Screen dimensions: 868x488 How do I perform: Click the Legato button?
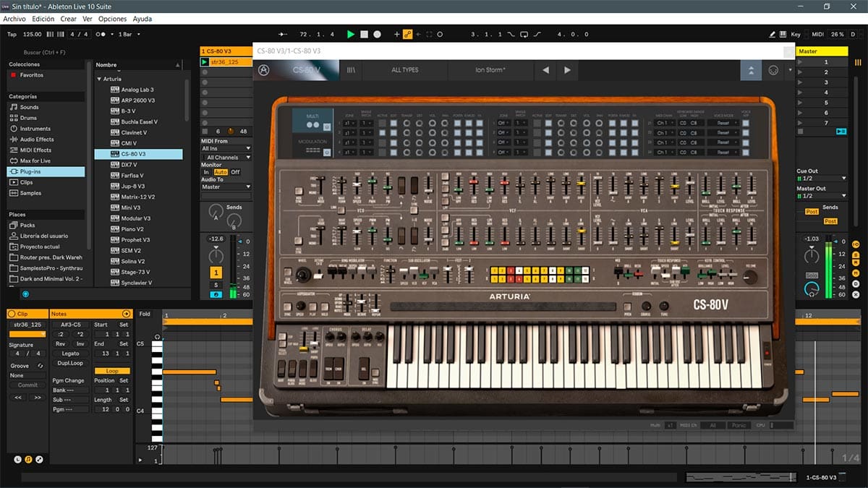(70, 354)
